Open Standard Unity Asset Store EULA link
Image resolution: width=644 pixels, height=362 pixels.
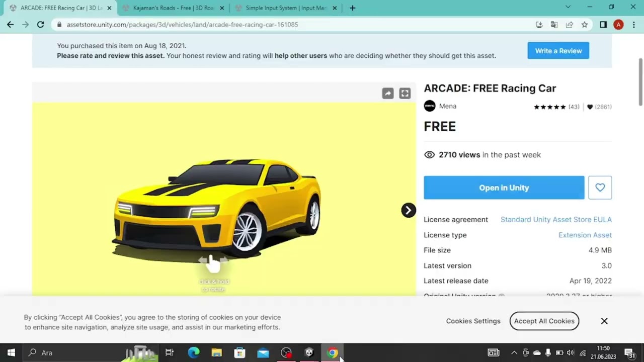pyautogui.click(x=556, y=220)
